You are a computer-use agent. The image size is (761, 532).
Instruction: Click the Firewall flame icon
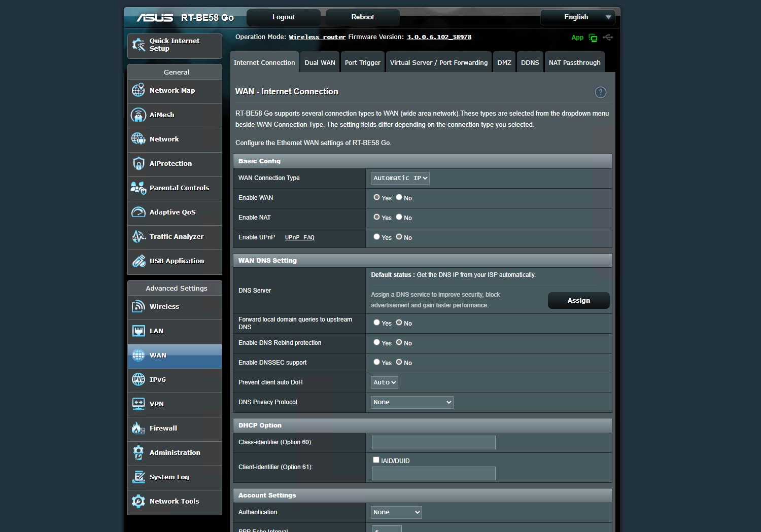click(139, 428)
